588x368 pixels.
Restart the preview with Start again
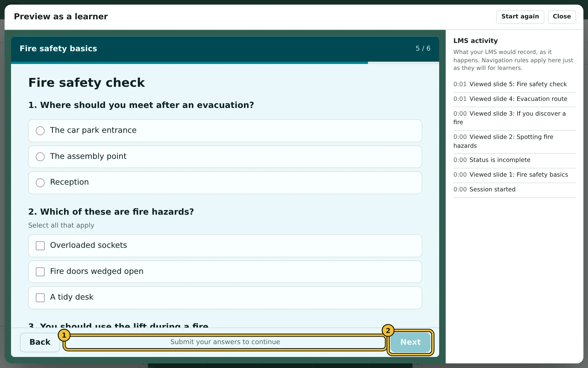pos(520,17)
